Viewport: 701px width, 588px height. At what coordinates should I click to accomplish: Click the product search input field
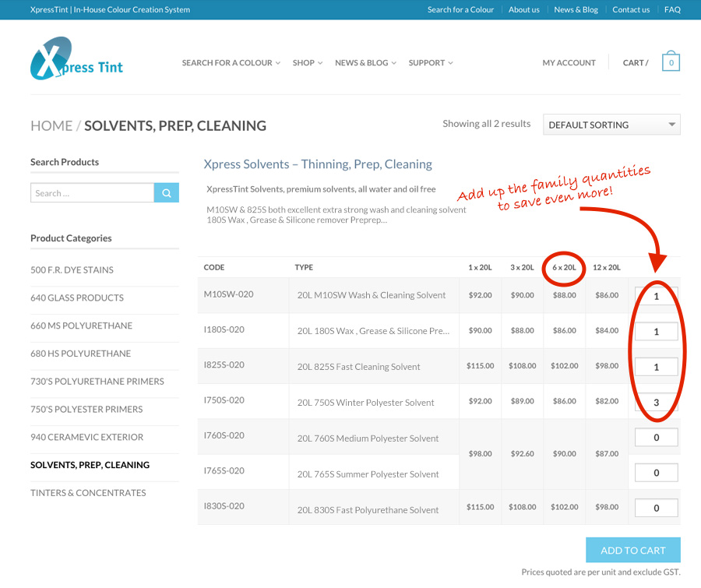92,192
